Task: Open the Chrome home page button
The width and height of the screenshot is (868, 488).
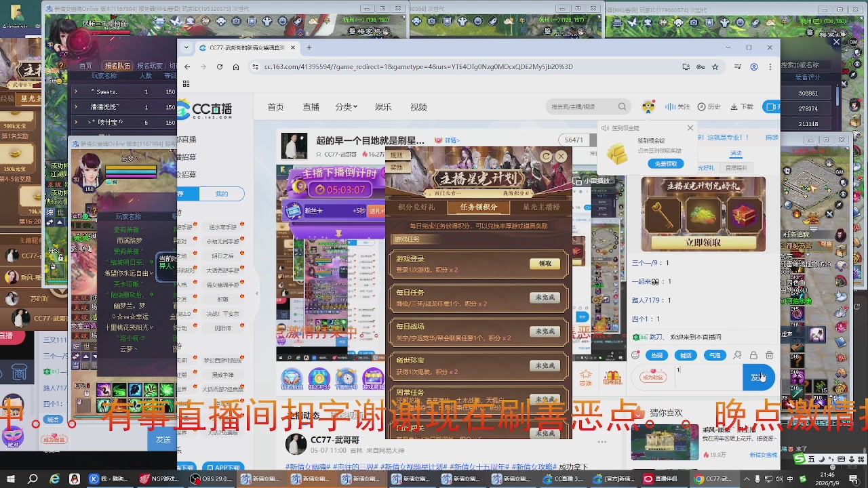Action: click(236, 66)
